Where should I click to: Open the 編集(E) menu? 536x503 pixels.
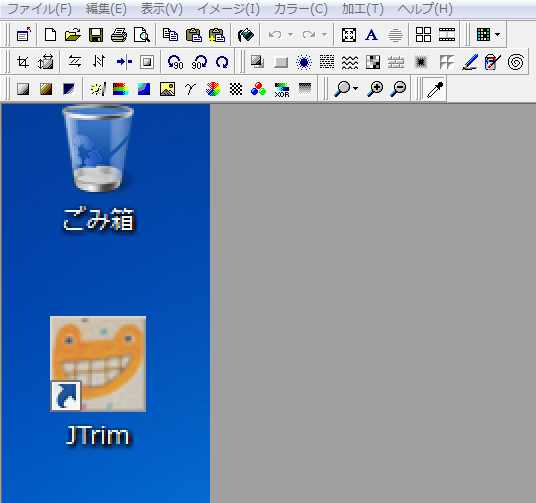coord(106,9)
